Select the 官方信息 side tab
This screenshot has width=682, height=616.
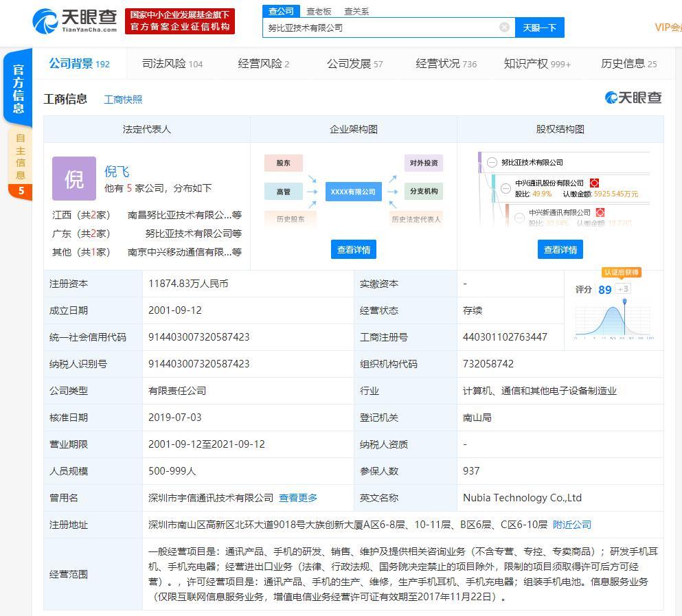coord(18,89)
